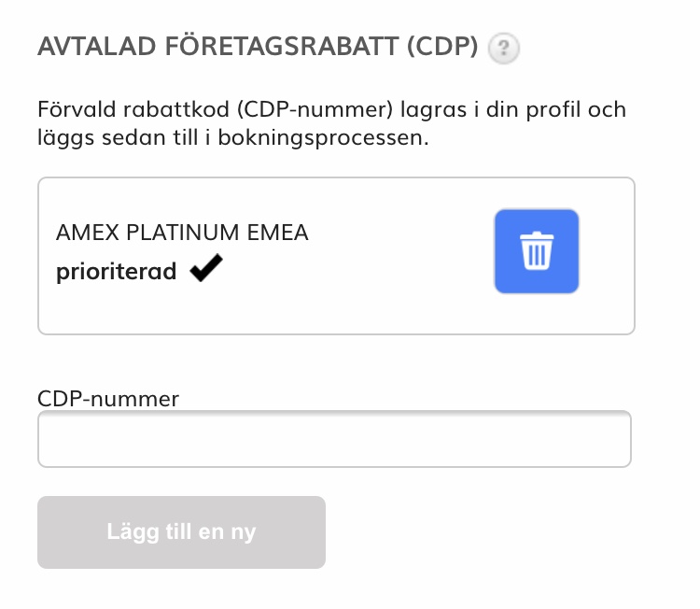The width and height of the screenshot is (700, 609).
Task: Click the bold prioriterad text
Action: pos(117,272)
